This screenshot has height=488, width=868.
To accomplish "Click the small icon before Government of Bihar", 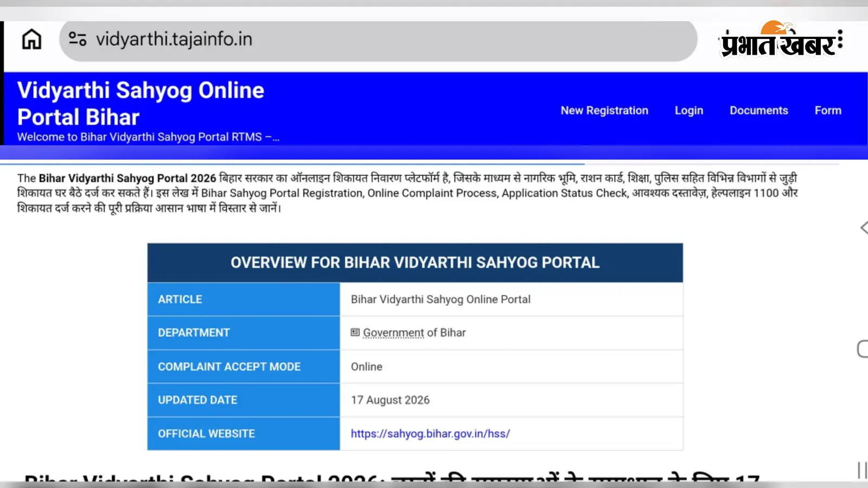I will [355, 332].
